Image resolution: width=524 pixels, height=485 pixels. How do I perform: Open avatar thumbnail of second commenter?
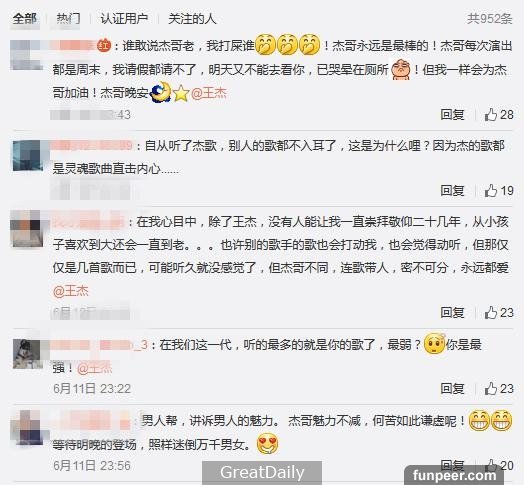coord(27,155)
